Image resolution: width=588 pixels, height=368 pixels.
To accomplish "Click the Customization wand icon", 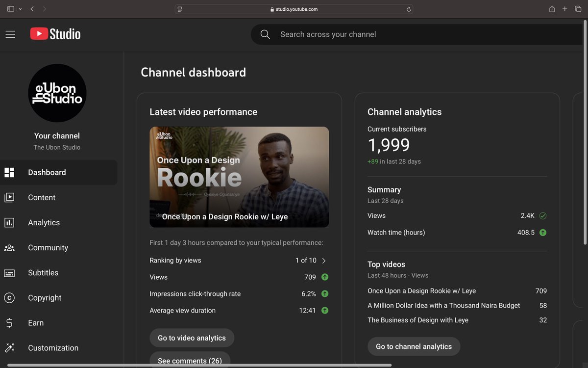I will point(9,347).
